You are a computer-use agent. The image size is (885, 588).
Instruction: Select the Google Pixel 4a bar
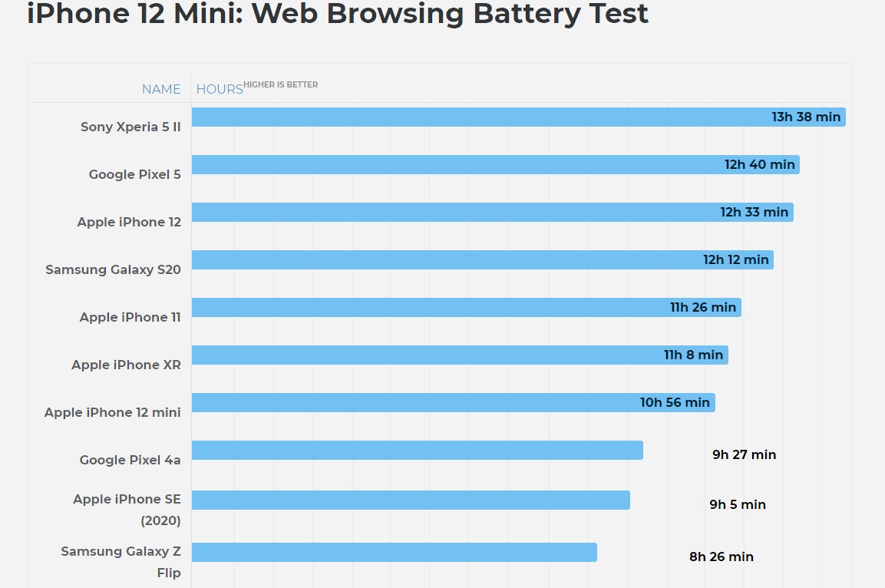click(x=417, y=451)
